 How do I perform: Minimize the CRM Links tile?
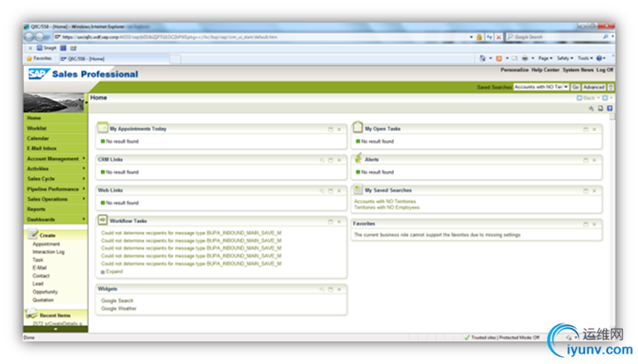330,160
